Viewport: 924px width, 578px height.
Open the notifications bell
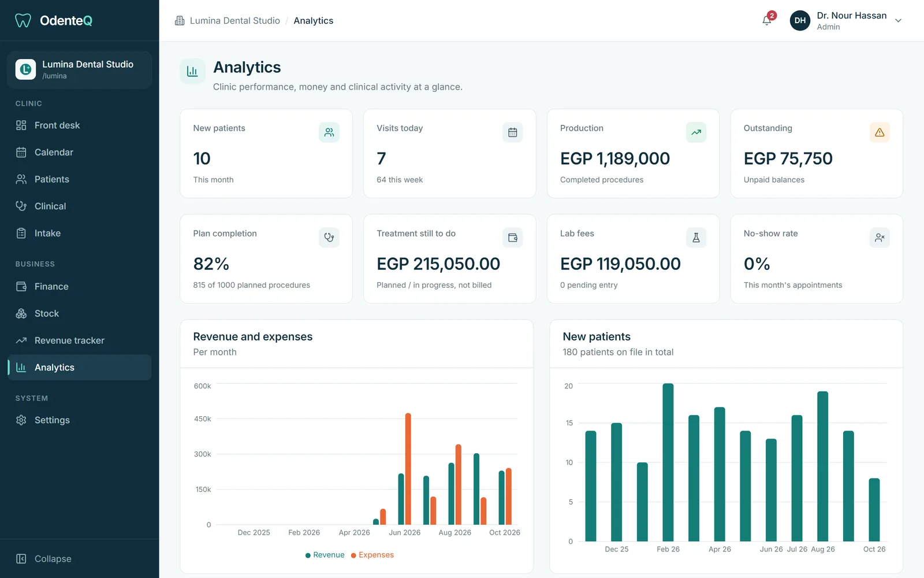point(767,20)
